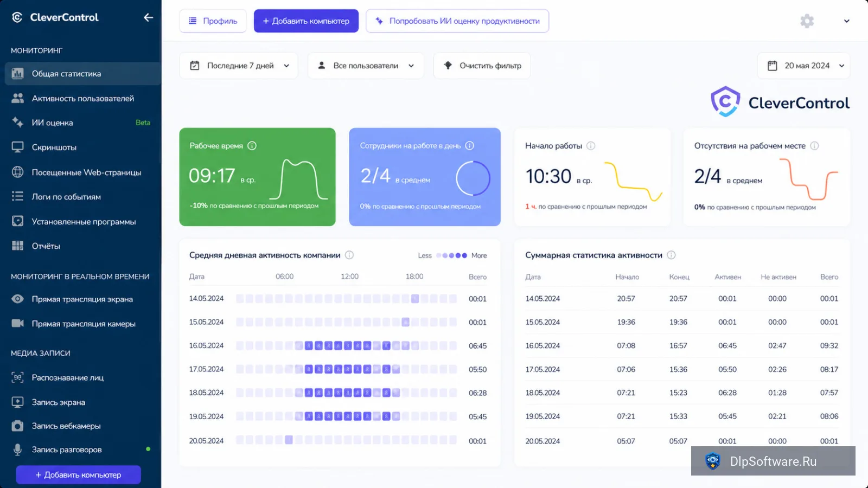Image resolution: width=868 pixels, height=488 pixels.
Task: Click the Распознавание лиц face icon
Action: (x=18, y=377)
